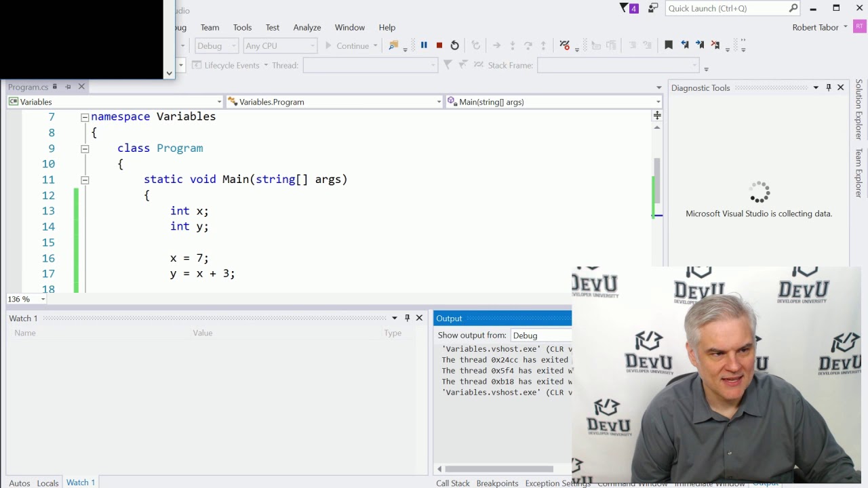
Task: Click the Quick Launch search magnifier
Action: (x=793, y=8)
